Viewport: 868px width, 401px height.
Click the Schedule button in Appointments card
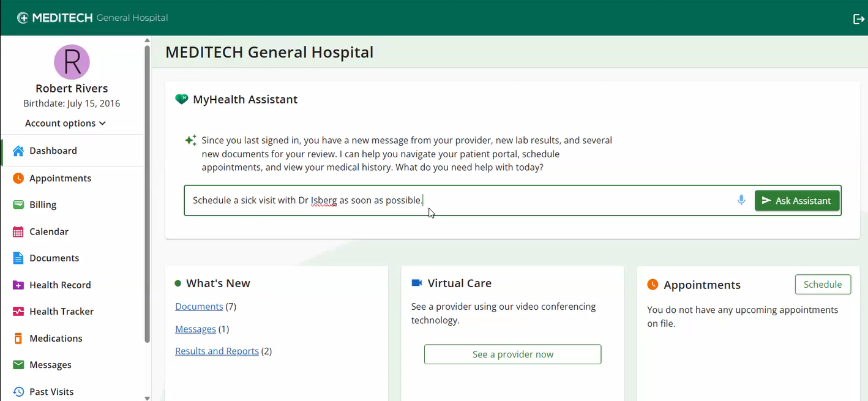pos(823,284)
